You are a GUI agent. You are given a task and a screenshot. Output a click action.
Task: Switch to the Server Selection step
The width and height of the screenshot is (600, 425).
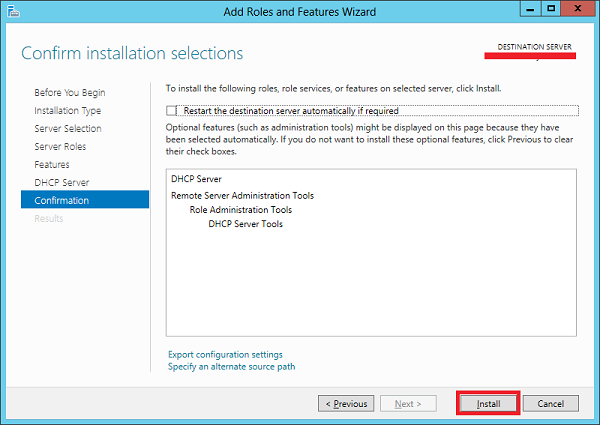point(67,129)
